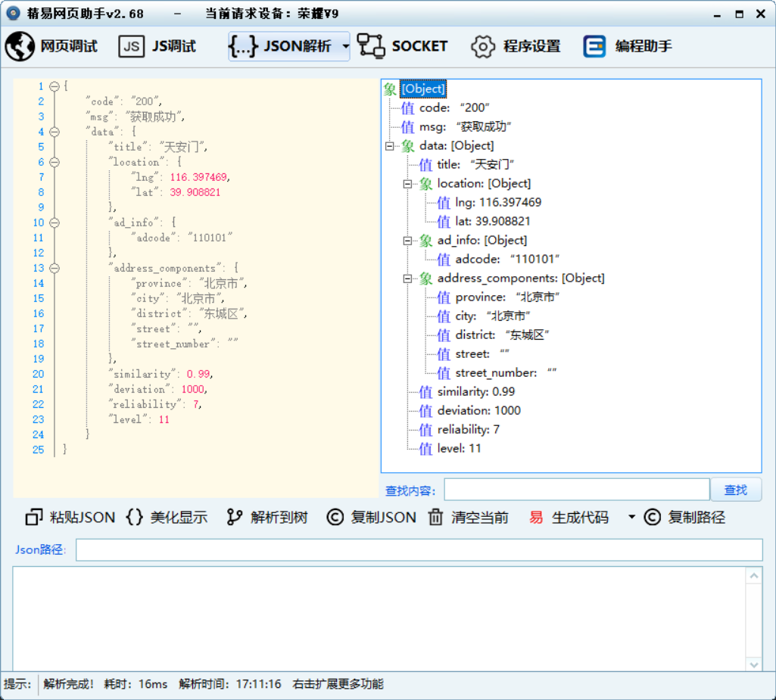The height and width of the screenshot is (700, 776).
Task: Click 清空当前 trash icon
Action: (436, 518)
